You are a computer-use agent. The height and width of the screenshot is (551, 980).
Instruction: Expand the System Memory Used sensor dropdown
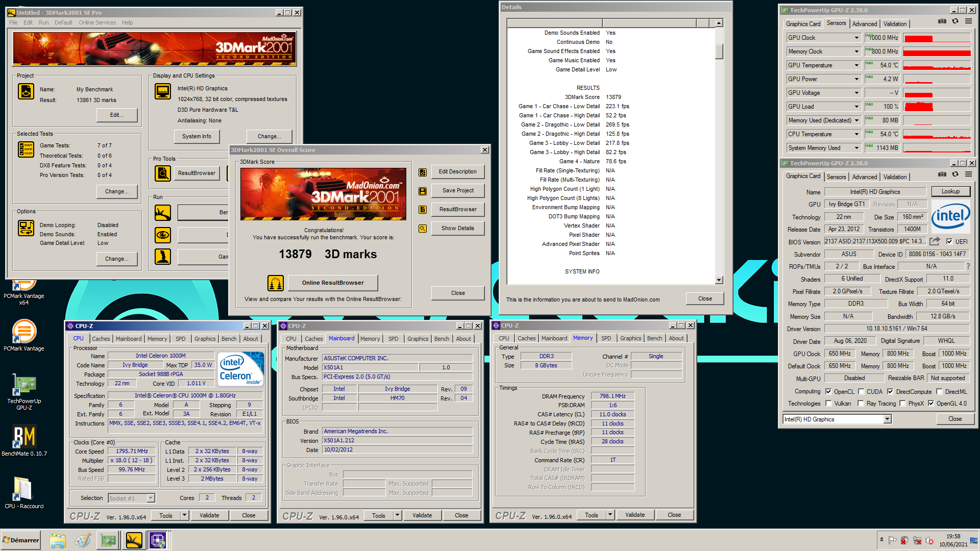point(856,148)
